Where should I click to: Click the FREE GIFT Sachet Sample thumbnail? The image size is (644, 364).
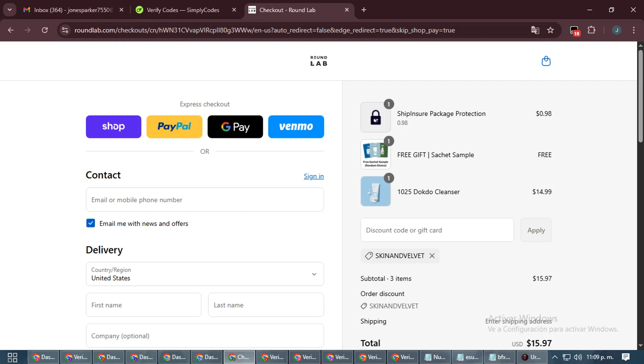(x=376, y=154)
